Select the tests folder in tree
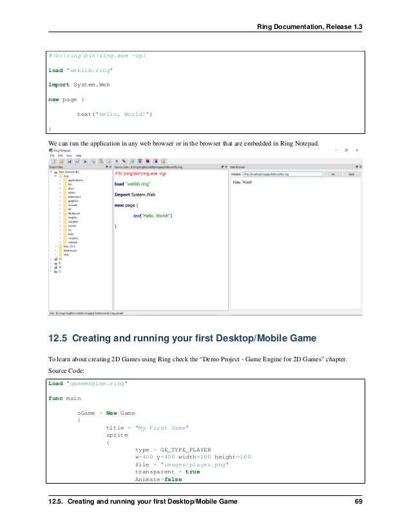This screenshot has height=532, width=411. click(71, 234)
